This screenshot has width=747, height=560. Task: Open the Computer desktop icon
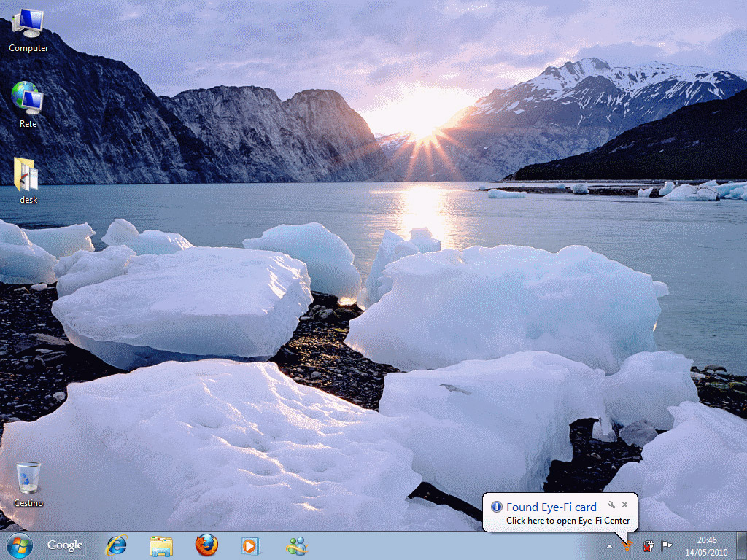28,24
